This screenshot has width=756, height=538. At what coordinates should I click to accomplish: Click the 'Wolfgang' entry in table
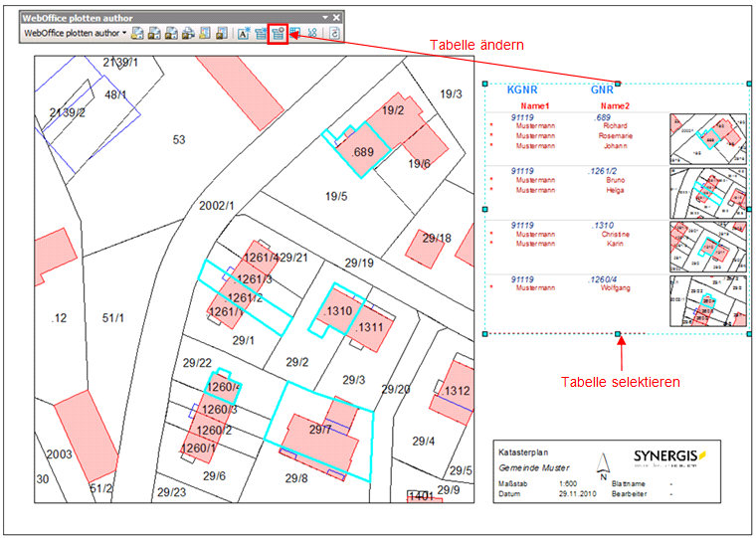tap(615, 287)
